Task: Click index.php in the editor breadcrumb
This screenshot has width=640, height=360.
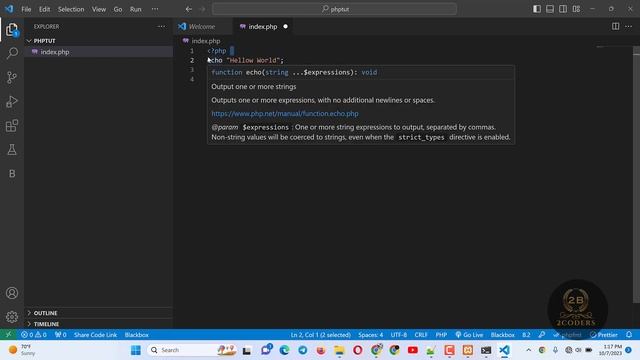Action: [206, 41]
